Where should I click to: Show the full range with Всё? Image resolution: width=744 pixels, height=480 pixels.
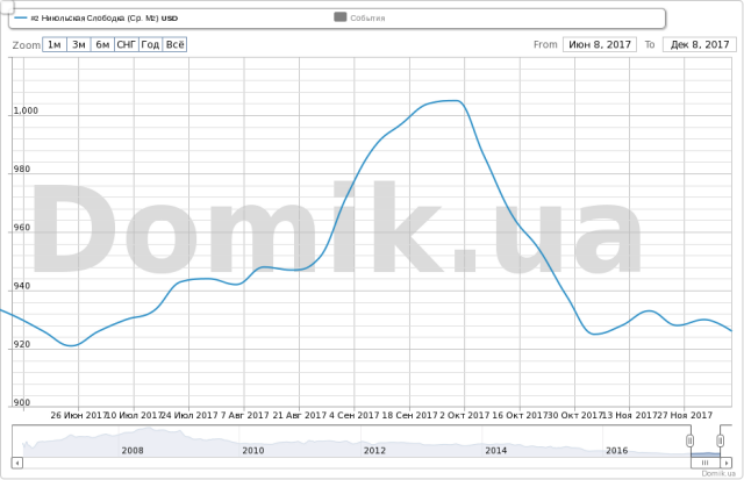point(175,45)
